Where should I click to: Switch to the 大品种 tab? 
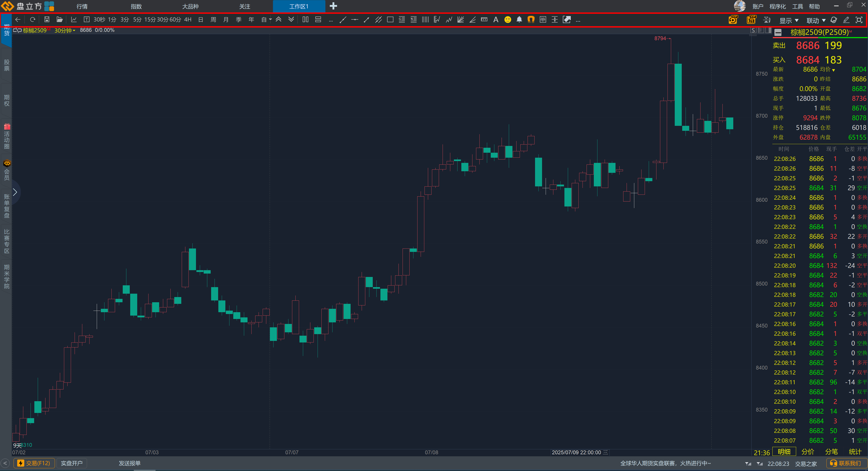190,6
